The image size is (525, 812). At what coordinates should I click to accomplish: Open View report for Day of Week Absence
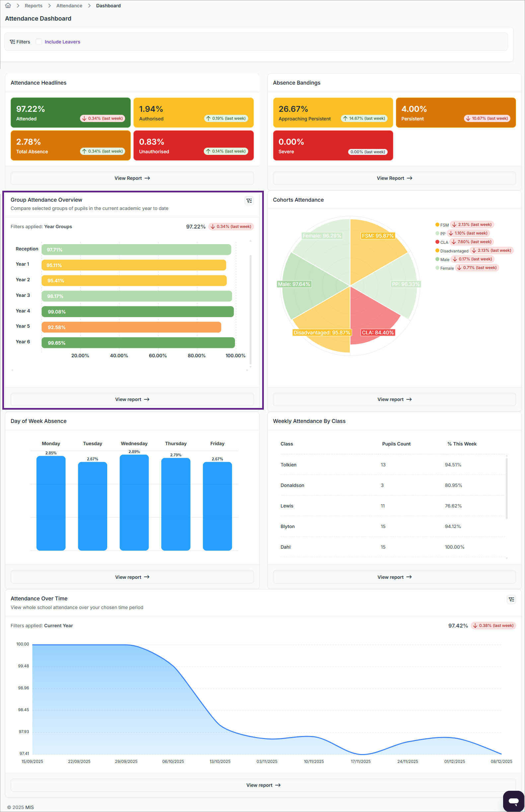[x=132, y=577]
